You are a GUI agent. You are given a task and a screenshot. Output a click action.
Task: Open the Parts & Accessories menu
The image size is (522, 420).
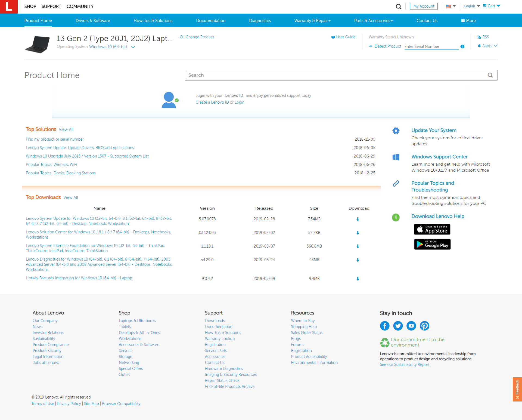point(373,21)
